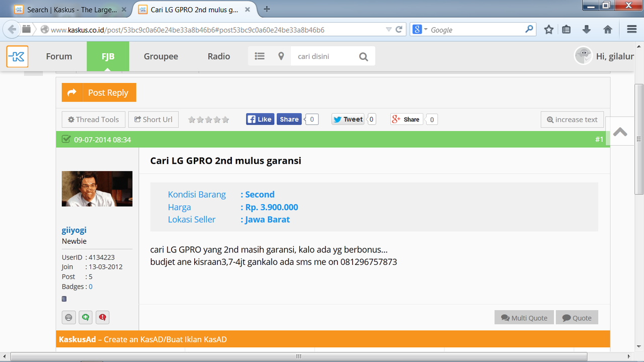
Task: Report post with red exclamation icon
Action: [103, 317]
